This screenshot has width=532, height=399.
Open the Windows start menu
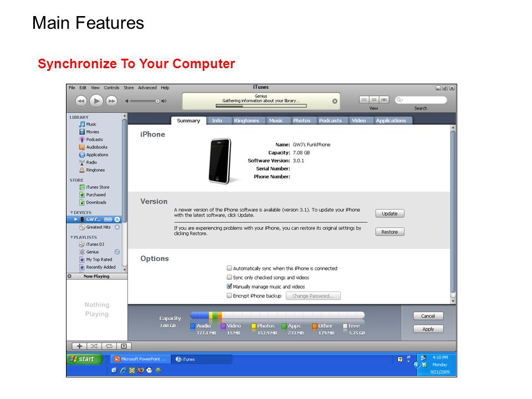(85, 359)
